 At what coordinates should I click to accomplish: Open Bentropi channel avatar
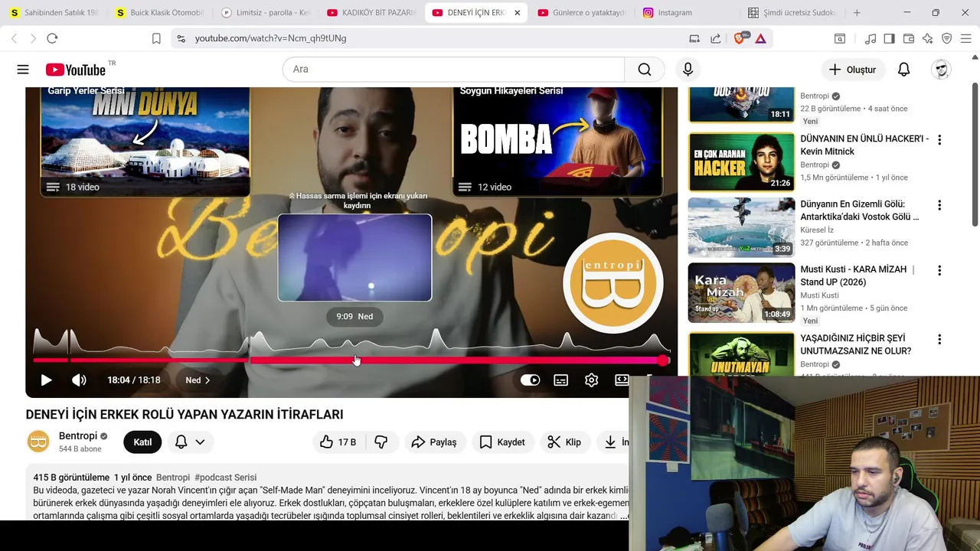(x=38, y=442)
